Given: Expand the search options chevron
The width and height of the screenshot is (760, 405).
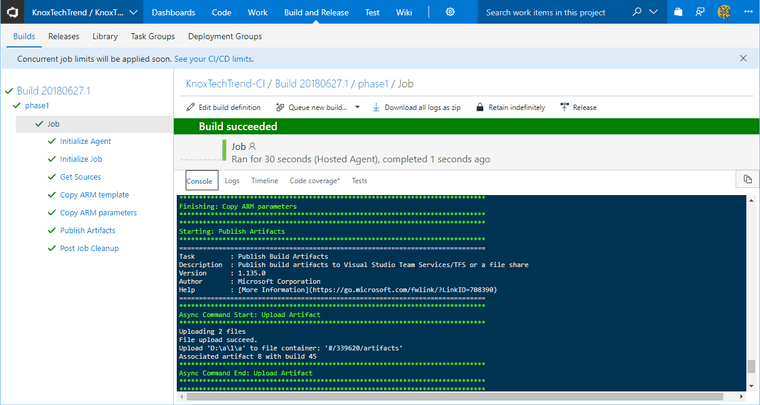Looking at the screenshot, I should 653,12.
